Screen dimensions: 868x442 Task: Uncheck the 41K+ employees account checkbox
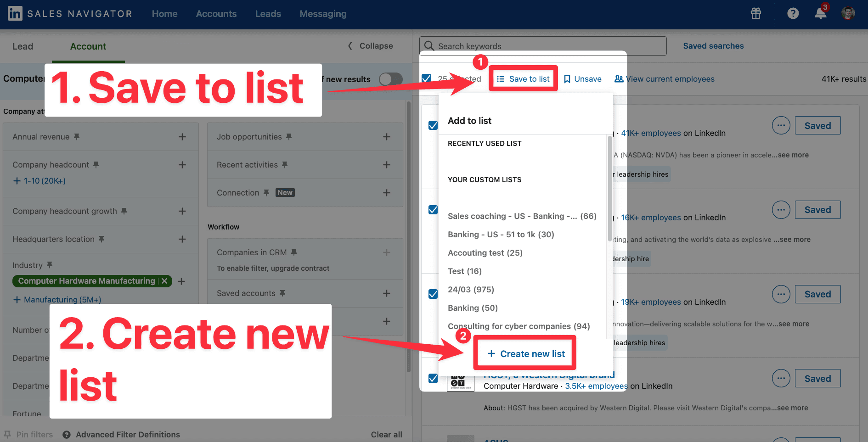click(x=433, y=125)
